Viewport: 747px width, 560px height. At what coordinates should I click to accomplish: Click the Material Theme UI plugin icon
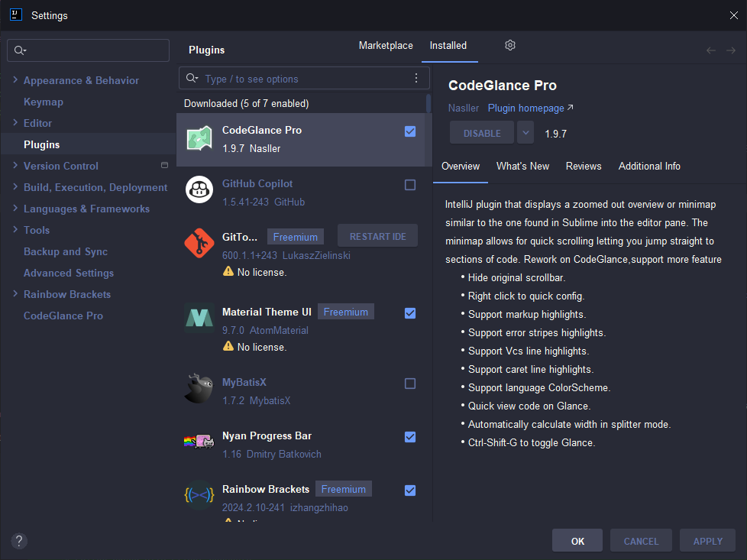coord(199,317)
